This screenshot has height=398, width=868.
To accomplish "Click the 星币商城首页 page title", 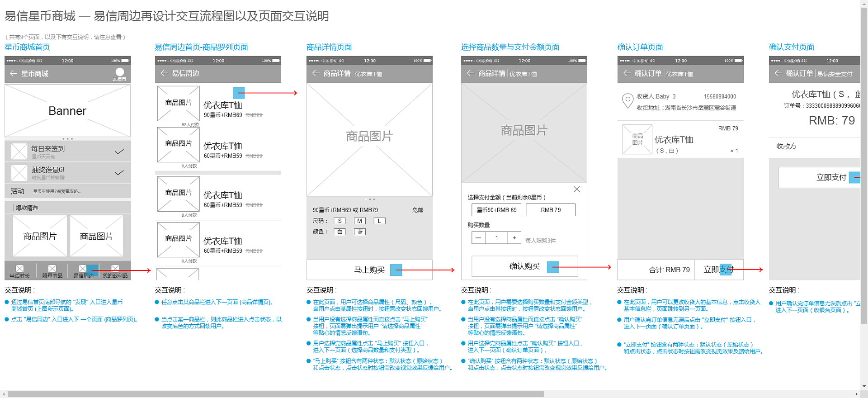I will (x=27, y=47).
